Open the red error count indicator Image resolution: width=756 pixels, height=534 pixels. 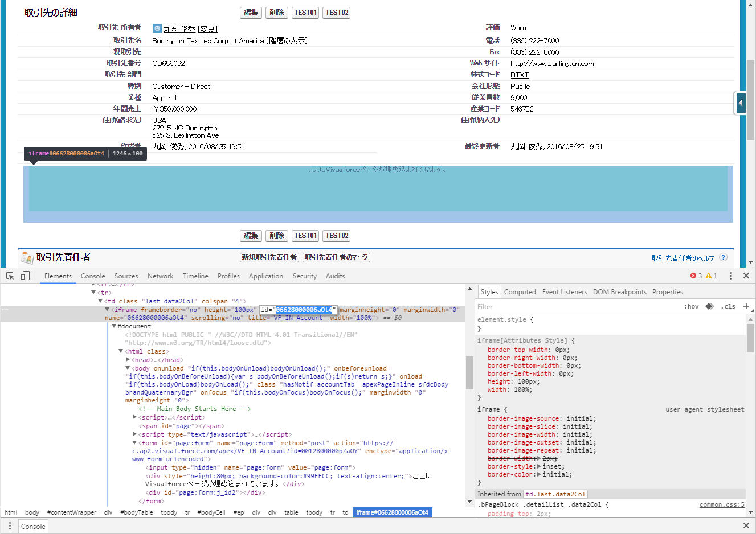696,276
